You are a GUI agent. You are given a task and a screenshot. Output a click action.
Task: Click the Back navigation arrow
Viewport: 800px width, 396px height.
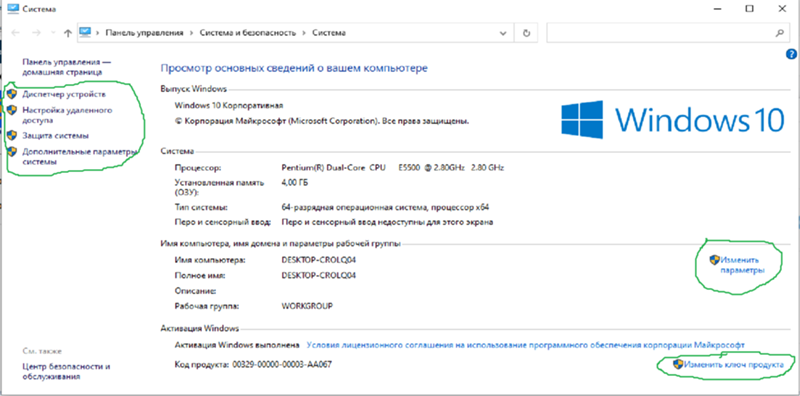pos(15,33)
